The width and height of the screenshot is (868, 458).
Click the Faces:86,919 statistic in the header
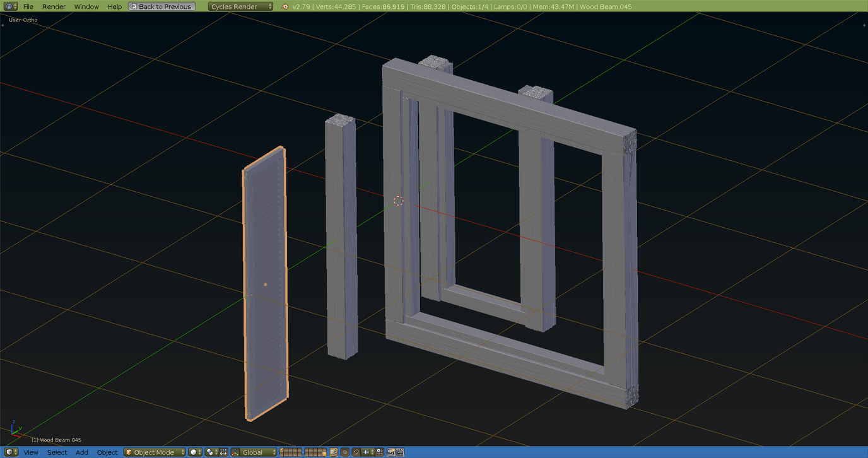point(383,6)
